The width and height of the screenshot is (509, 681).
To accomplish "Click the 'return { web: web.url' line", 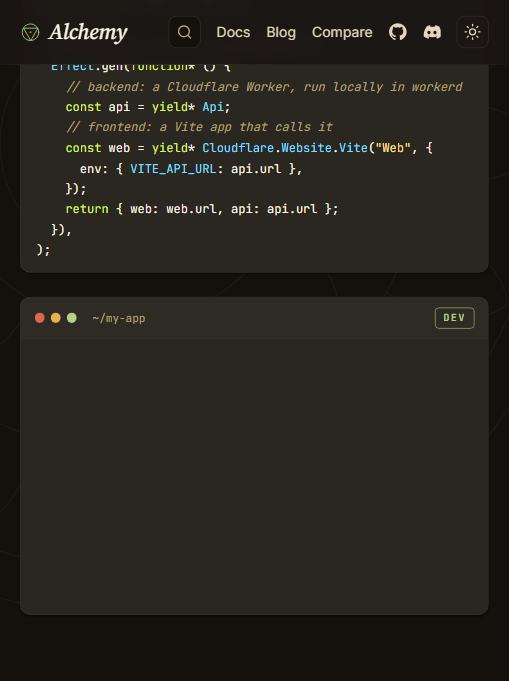I will pos(202,209).
